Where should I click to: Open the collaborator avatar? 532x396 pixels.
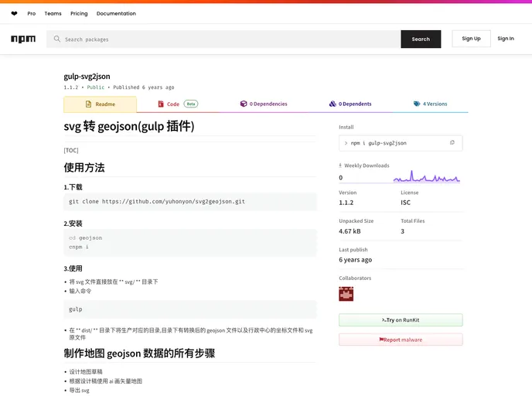[346, 294]
